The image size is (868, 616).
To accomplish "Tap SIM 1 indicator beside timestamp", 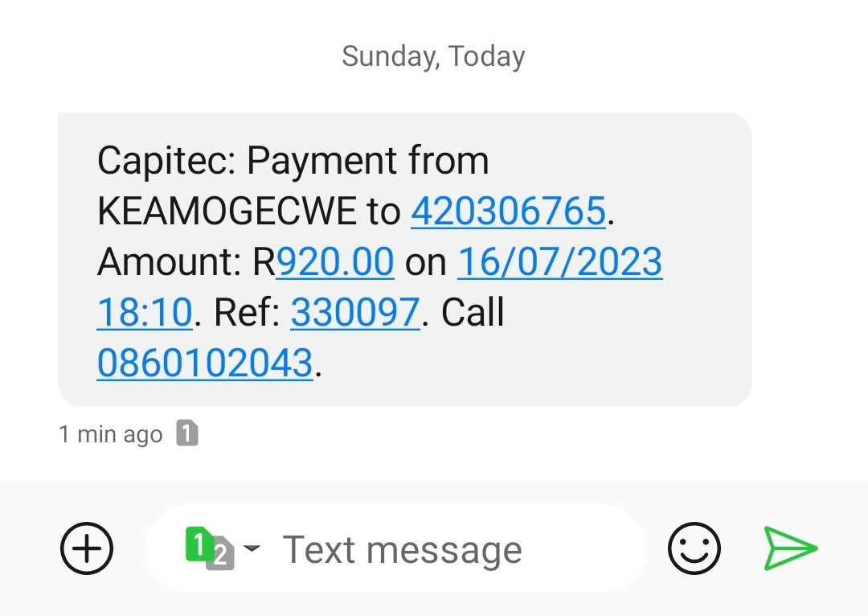I will (187, 433).
